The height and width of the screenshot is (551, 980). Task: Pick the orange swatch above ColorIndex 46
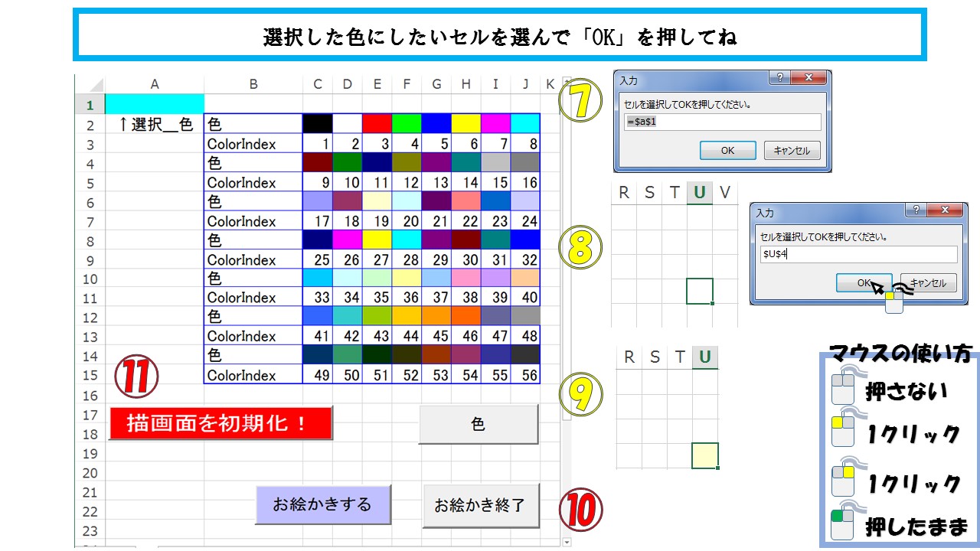(465, 315)
